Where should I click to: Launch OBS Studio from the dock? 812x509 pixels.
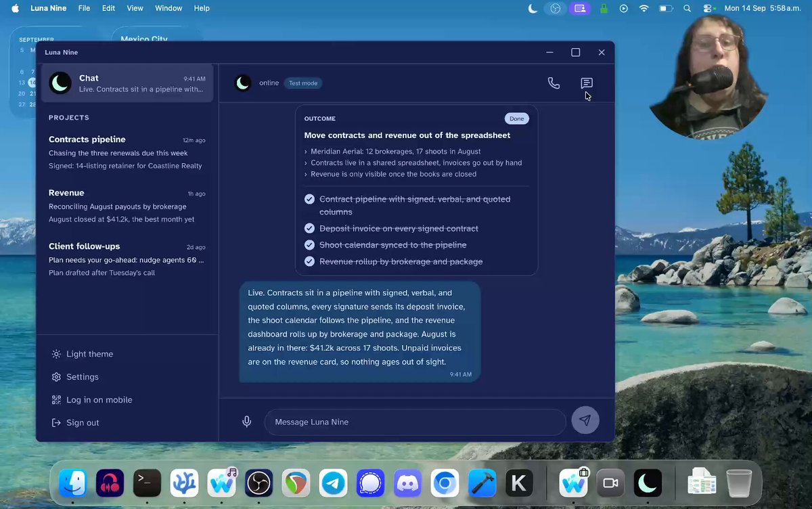pyautogui.click(x=258, y=483)
